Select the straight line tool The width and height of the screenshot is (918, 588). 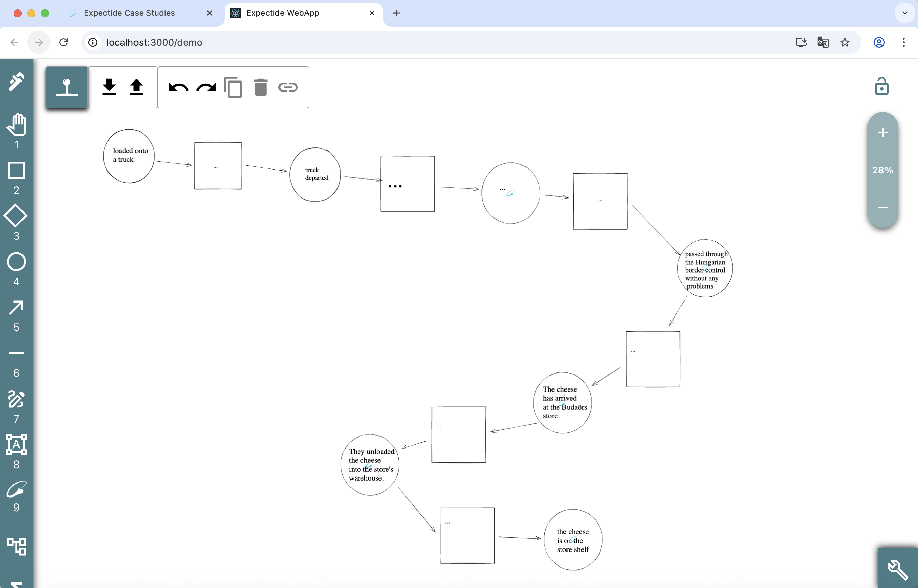[16, 353]
